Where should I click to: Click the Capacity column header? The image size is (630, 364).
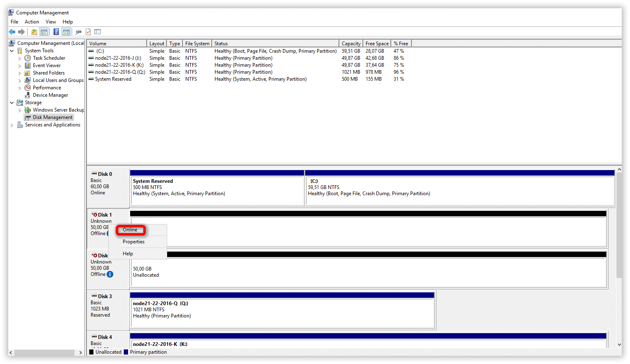pos(351,44)
